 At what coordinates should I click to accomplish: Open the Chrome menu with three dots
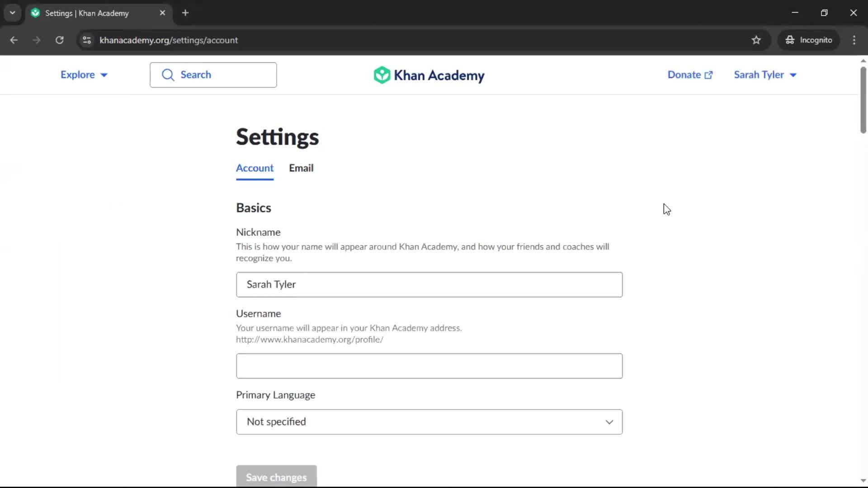pyautogui.click(x=854, y=40)
